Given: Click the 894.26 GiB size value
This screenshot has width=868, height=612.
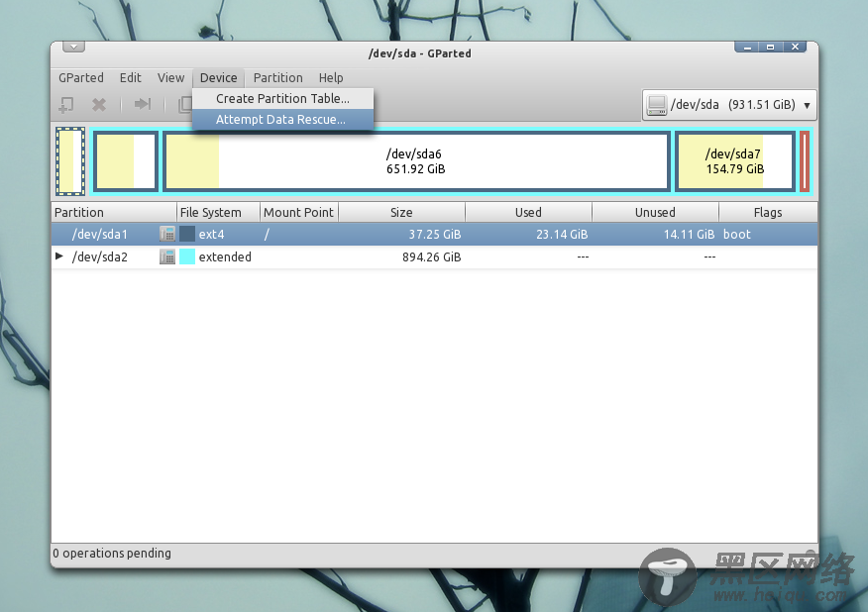Looking at the screenshot, I should (x=432, y=256).
